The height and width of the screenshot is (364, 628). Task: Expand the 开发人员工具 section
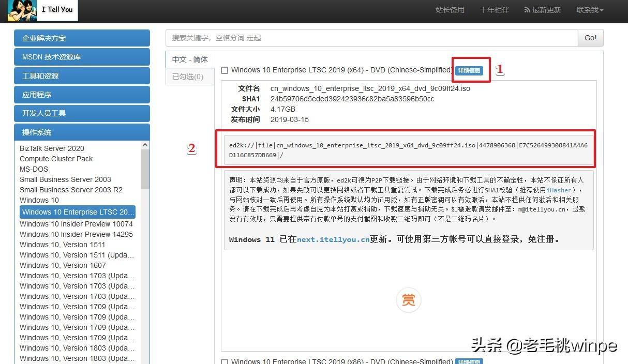point(82,113)
